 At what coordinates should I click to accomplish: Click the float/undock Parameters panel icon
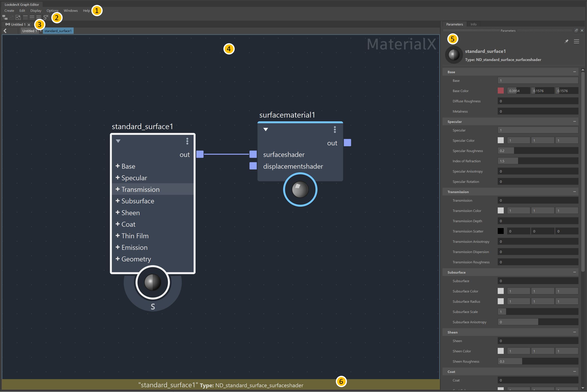pyautogui.click(x=576, y=30)
